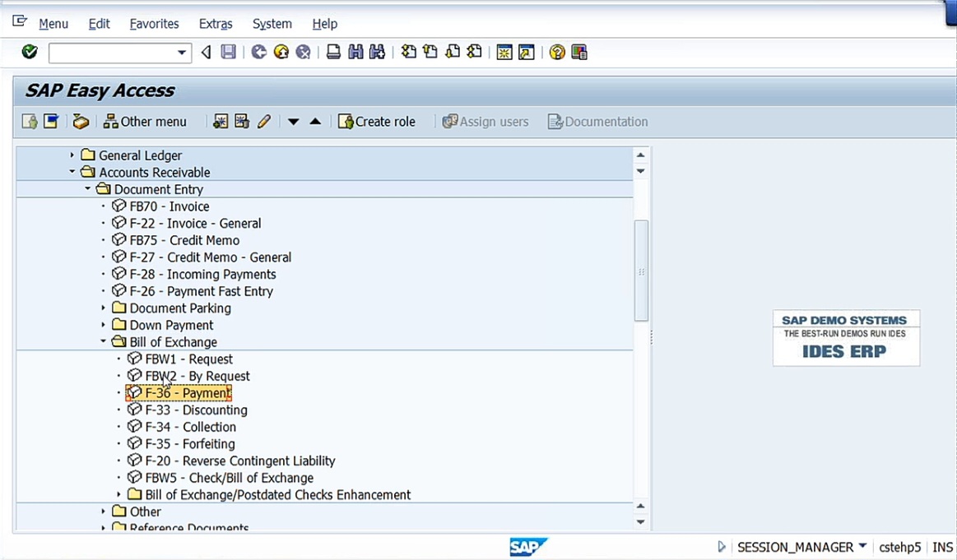Select FBW1 - Request transaction
The width and height of the screenshot is (957, 560).
[x=188, y=359]
